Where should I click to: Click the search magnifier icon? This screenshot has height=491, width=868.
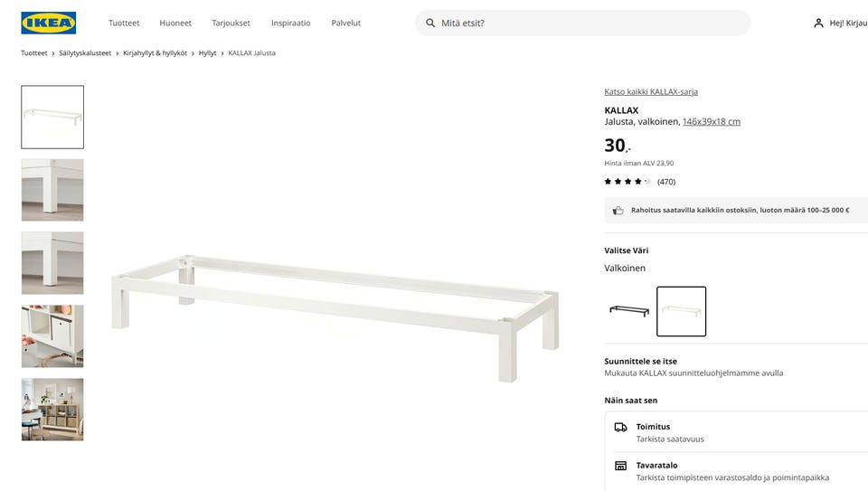[x=430, y=23]
